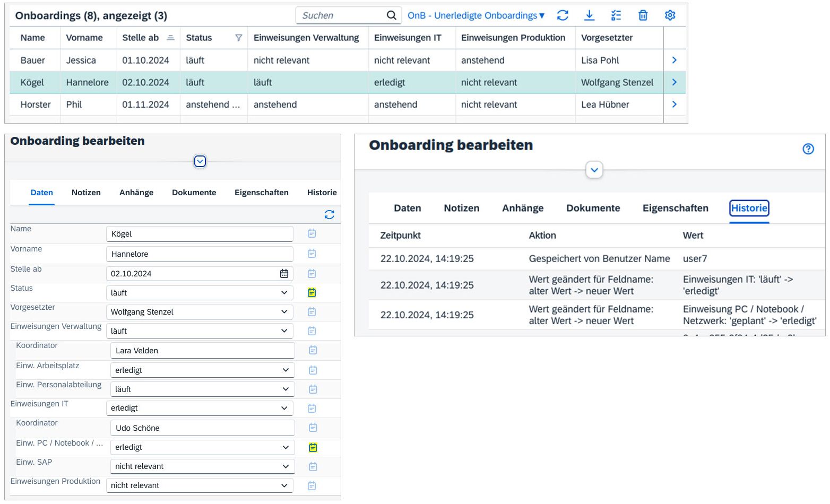Switch to the Notizen tab in left panel
Image resolution: width=830 pixels, height=504 pixels.
click(86, 193)
